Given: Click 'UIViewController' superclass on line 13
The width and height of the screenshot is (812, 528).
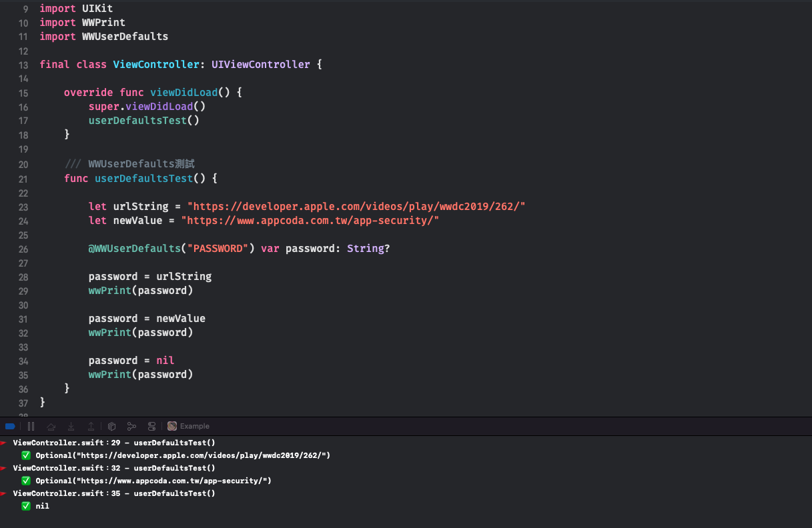Looking at the screenshot, I should point(261,65).
